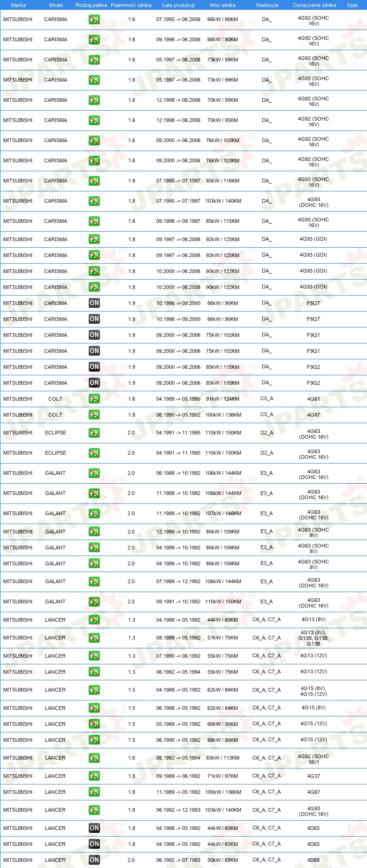367x868 pixels.
Task: Click petrol icon in CARISMA 103kW / 140KM row
Action: [x=94, y=201]
